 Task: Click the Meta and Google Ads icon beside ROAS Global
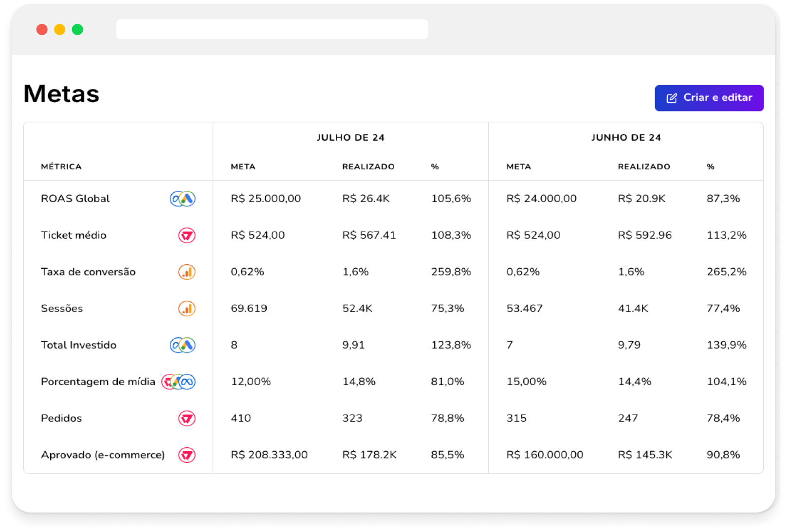pos(183,199)
